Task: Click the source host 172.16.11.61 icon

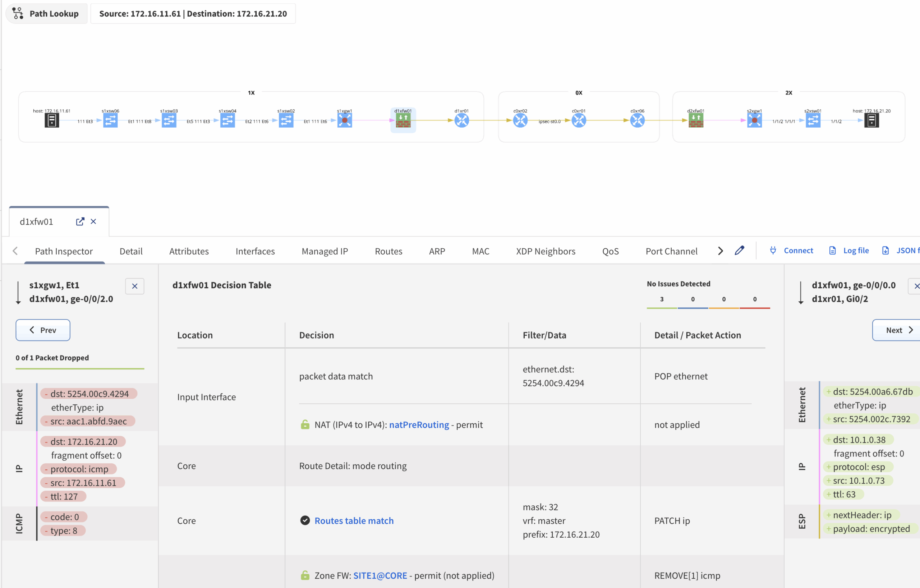Action: click(52, 120)
